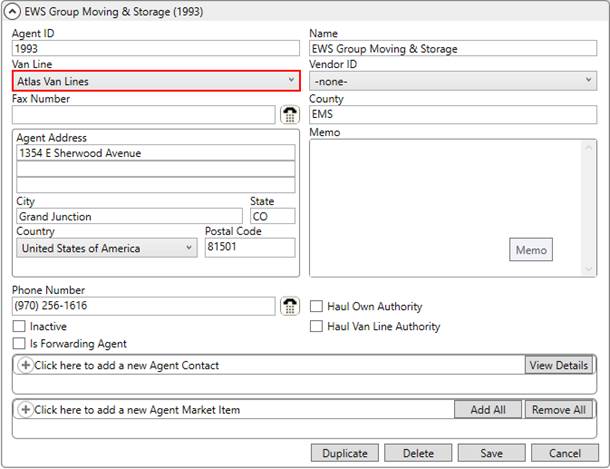Viewport: 610px width, 469px height.
Task: Click the phone dial icon beside Phone Number
Action: pyautogui.click(x=290, y=306)
